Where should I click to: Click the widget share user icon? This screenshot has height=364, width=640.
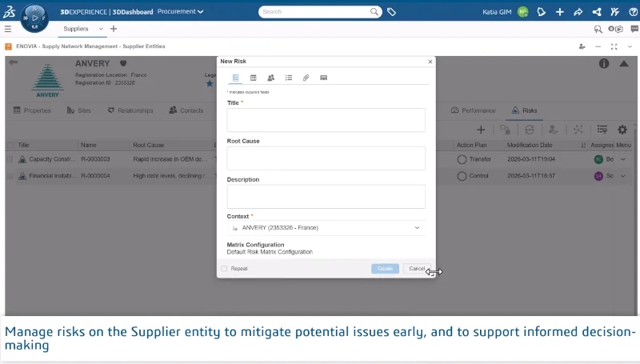[x=582, y=46]
